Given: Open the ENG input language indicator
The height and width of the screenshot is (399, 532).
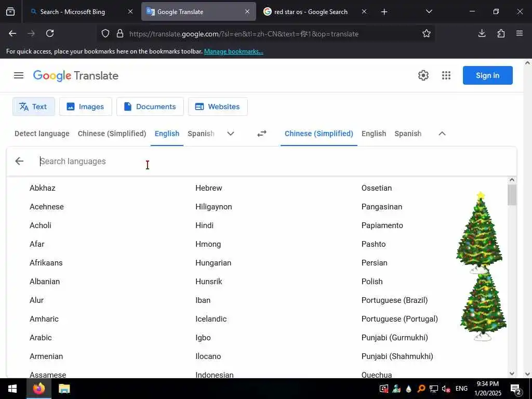Looking at the screenshot, I should coord(461,389).
